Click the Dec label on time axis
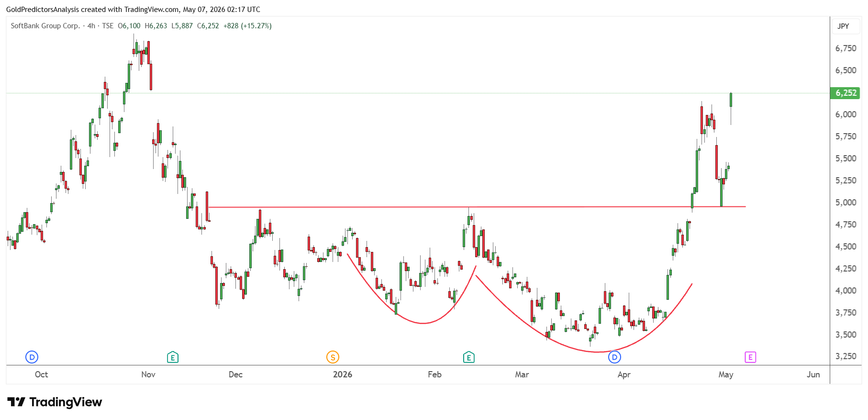 point(235,375)
